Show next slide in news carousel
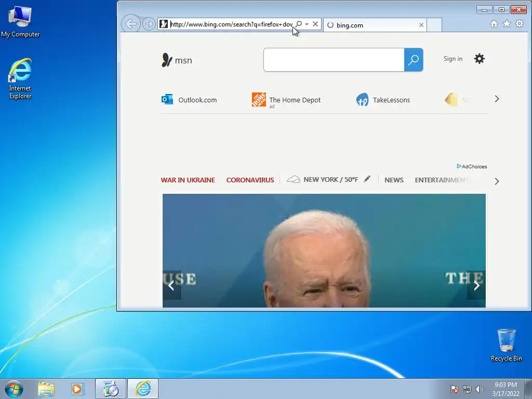This screenshot has height=399, width=532. tap(476, 285)
